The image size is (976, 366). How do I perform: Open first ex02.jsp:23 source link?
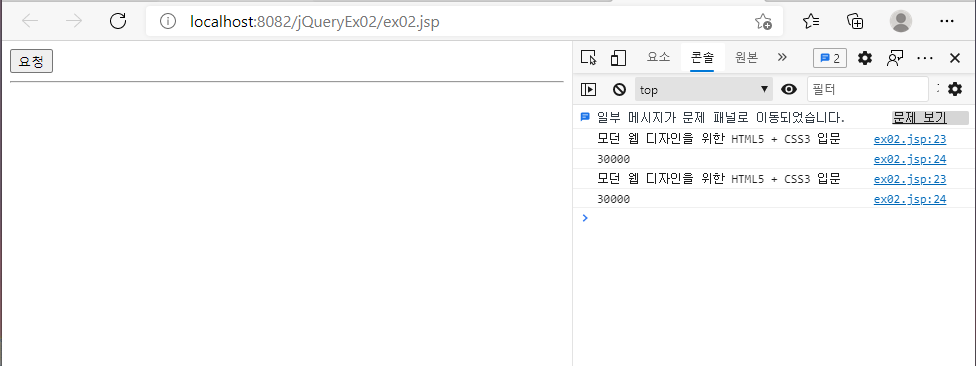click(910, 139)
